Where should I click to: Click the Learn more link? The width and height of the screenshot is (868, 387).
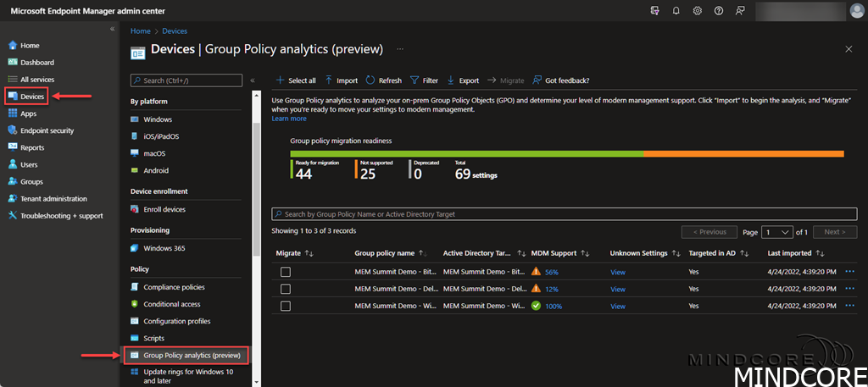point(289,119)
